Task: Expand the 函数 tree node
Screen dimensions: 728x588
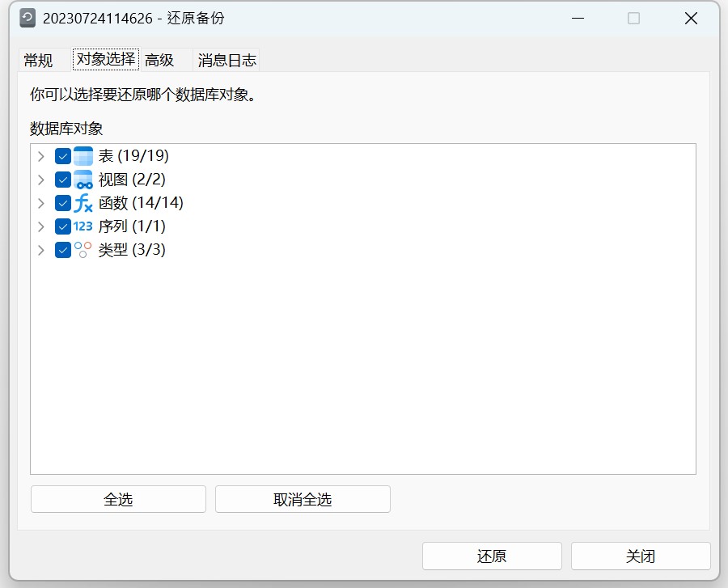Action: pyautogui.click(x=41, y=203)
